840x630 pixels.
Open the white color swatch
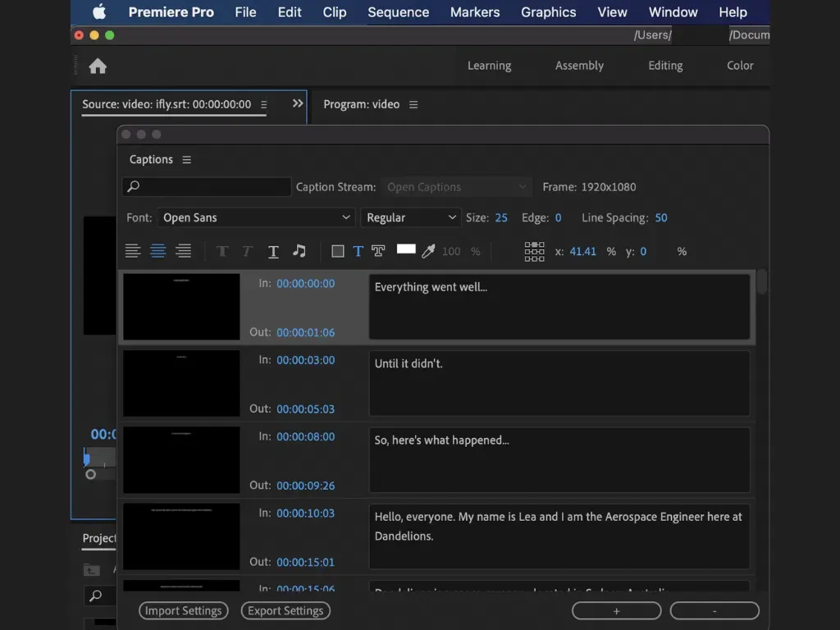(x=406, y=249)
